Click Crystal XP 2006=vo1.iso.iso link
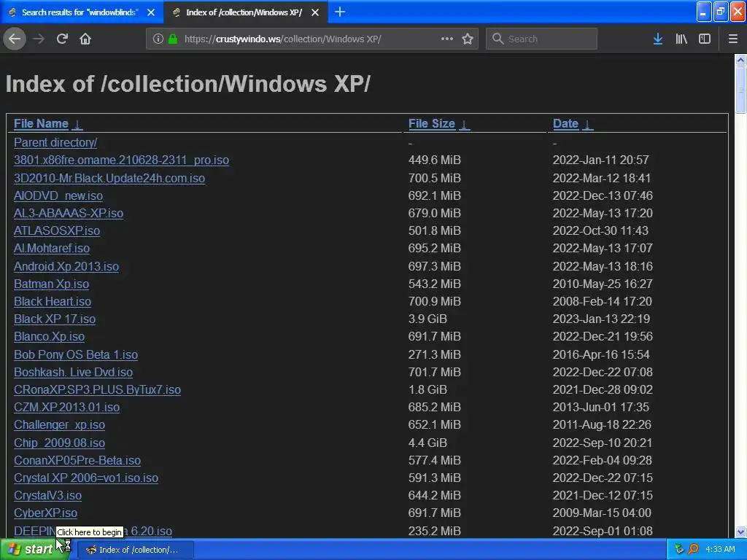747x560 pixels. tap(86, 478)
